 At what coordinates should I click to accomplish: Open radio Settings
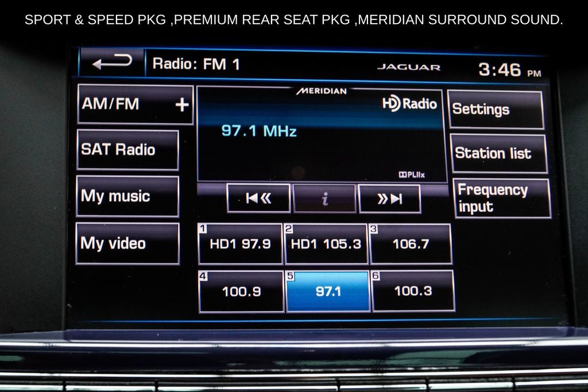tap(496, 110)
